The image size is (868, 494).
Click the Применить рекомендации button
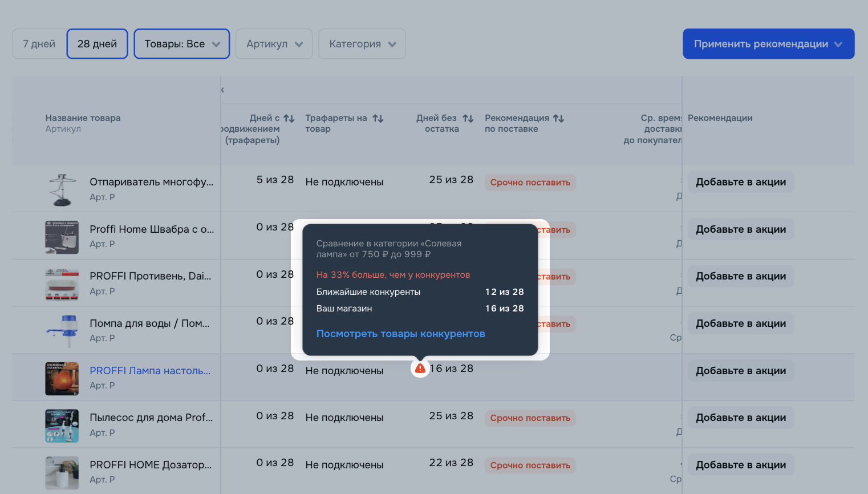[x=768, y=44]
